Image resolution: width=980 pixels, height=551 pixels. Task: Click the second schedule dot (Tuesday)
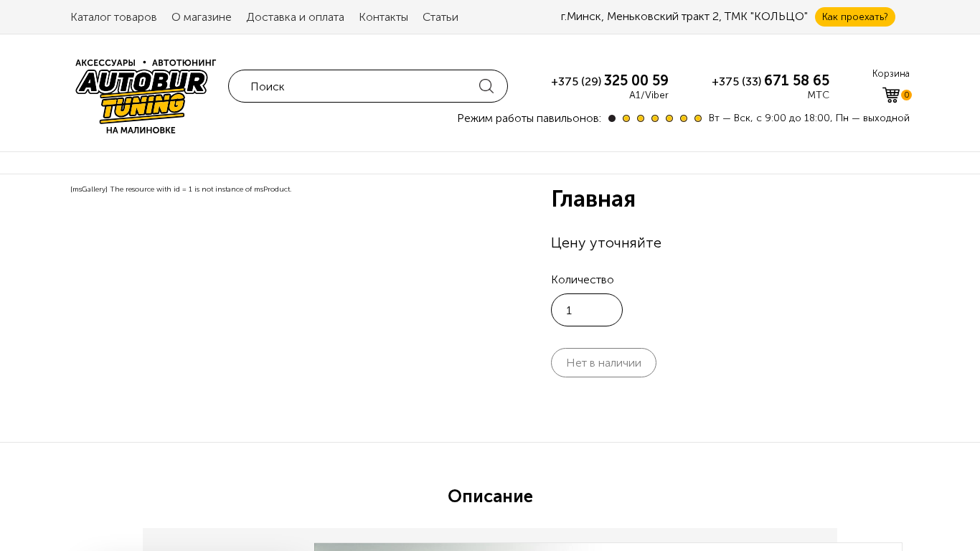[626, 118]
